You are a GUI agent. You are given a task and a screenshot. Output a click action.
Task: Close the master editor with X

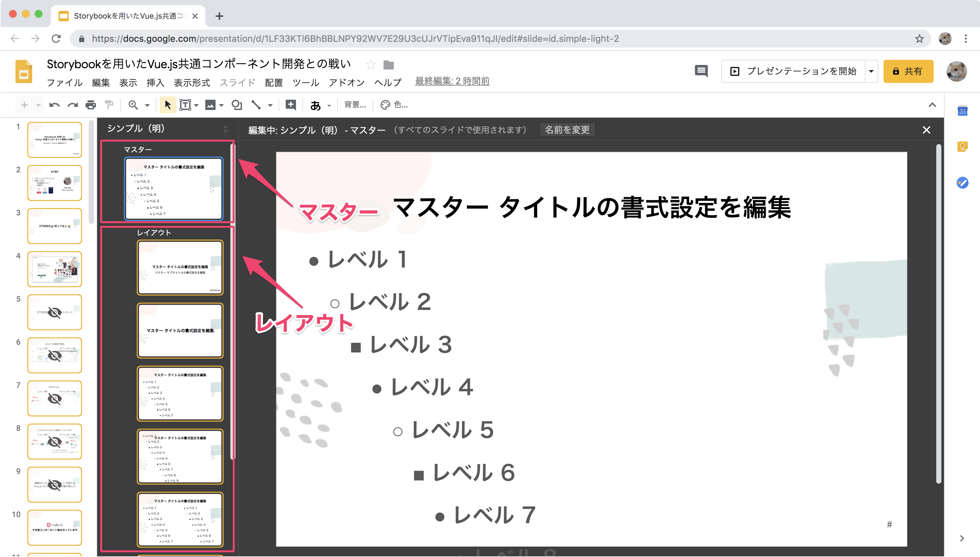[926, 130]
